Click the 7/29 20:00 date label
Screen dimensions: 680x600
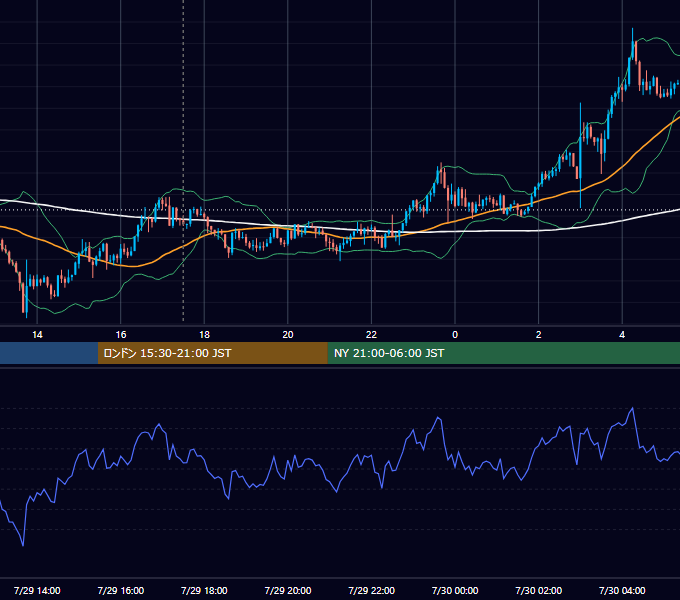[x=288, y=590]
